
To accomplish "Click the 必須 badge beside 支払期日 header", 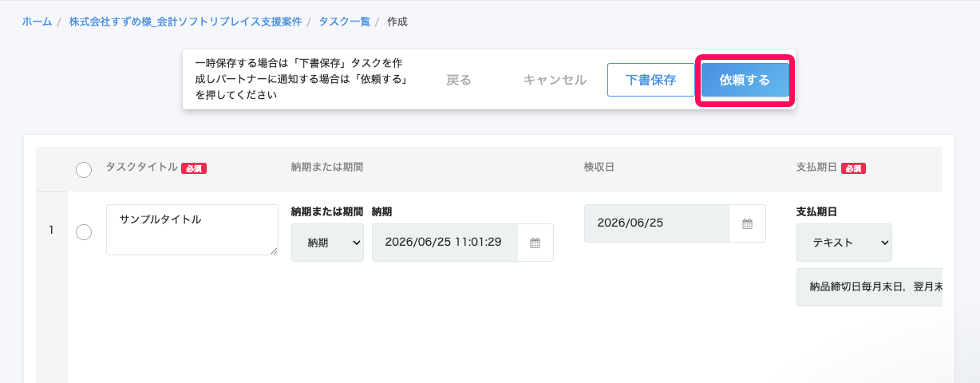I will pos(853,168).
